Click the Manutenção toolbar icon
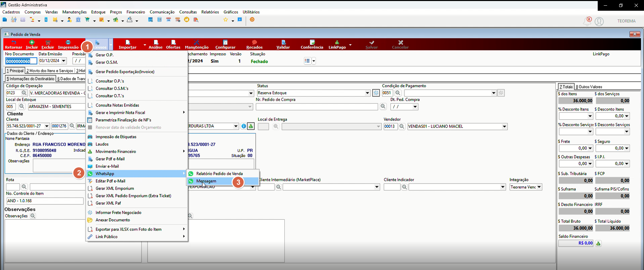The image size is (644, 270). pos(197,44)
